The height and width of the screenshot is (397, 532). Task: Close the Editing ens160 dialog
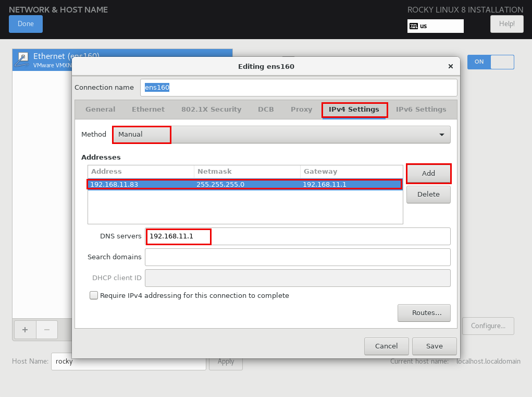tap(451, 66)
